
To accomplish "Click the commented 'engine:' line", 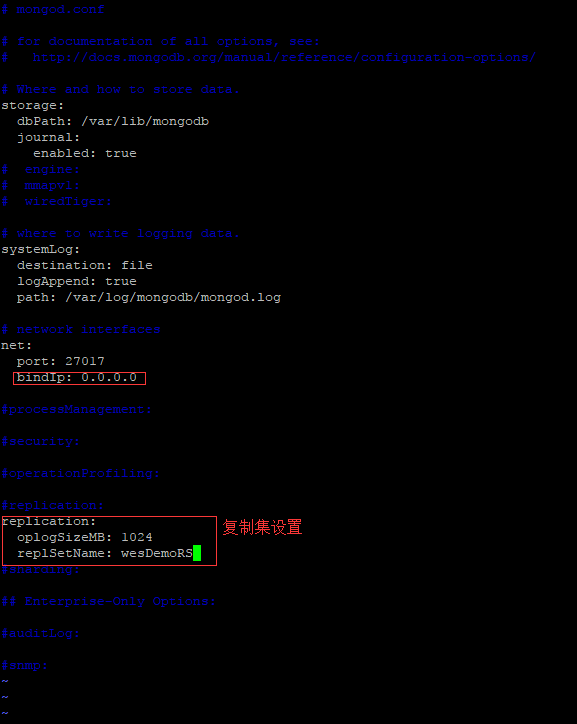I will (41, 169).
